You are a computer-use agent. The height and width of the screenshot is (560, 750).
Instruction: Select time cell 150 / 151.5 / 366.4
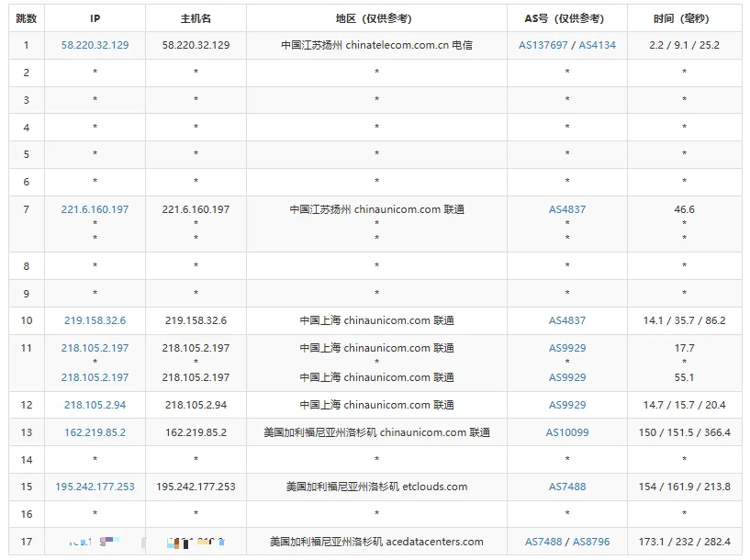click(684, 432)
